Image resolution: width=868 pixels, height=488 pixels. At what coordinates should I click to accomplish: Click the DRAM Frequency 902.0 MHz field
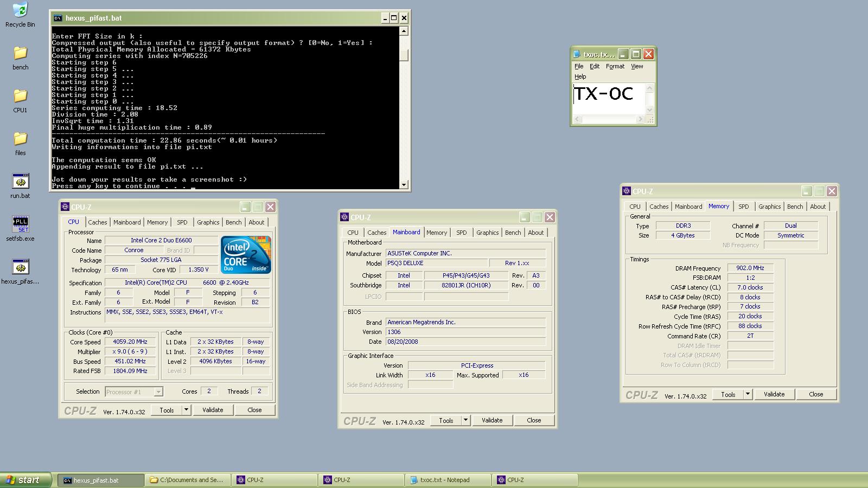coord(750,268)
